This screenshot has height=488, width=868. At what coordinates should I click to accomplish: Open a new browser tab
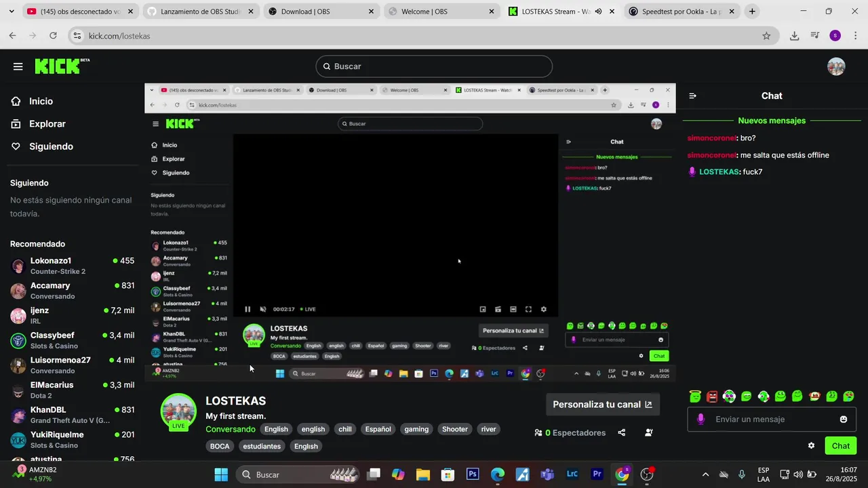pyautogui.click(x=752, y=12)
